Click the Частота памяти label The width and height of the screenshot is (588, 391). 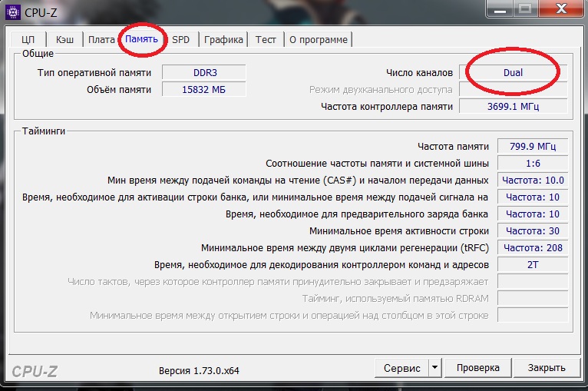[x=453, y=147]
